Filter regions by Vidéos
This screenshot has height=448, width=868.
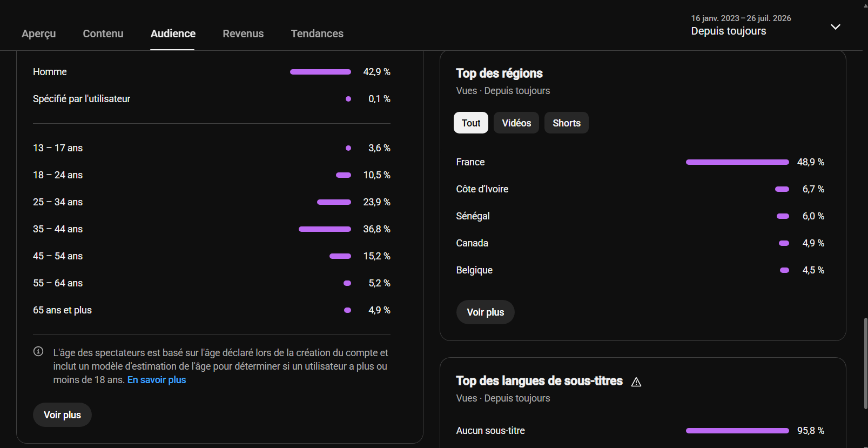point(516,123)
